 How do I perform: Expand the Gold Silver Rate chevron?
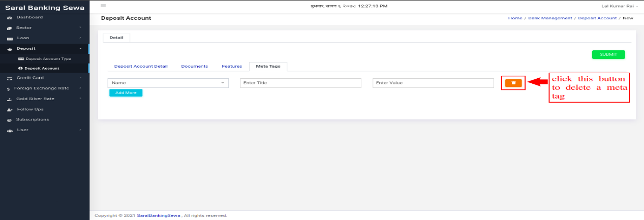coord(80,99)
